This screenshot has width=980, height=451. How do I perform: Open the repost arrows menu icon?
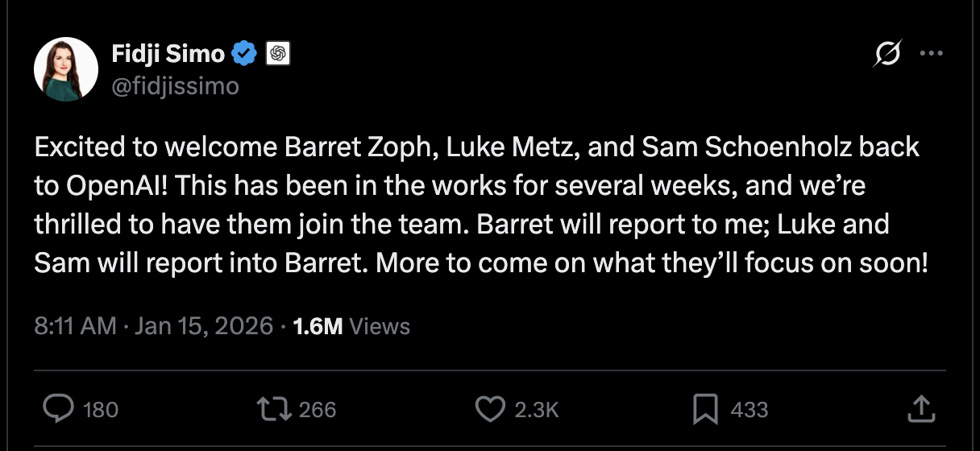pos(274,409)
